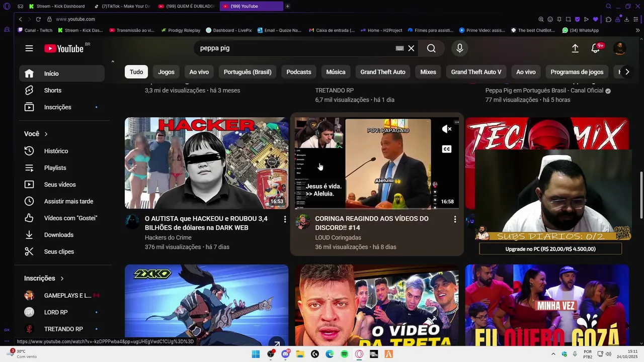The image size is (644, 362).
Task: Select the Tudo filter chip
Action: click(136, 72)
